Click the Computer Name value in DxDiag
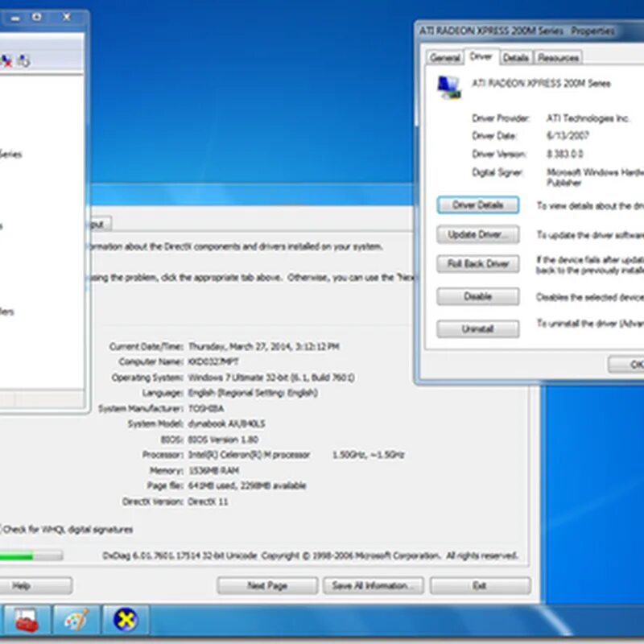 [213, 361]
